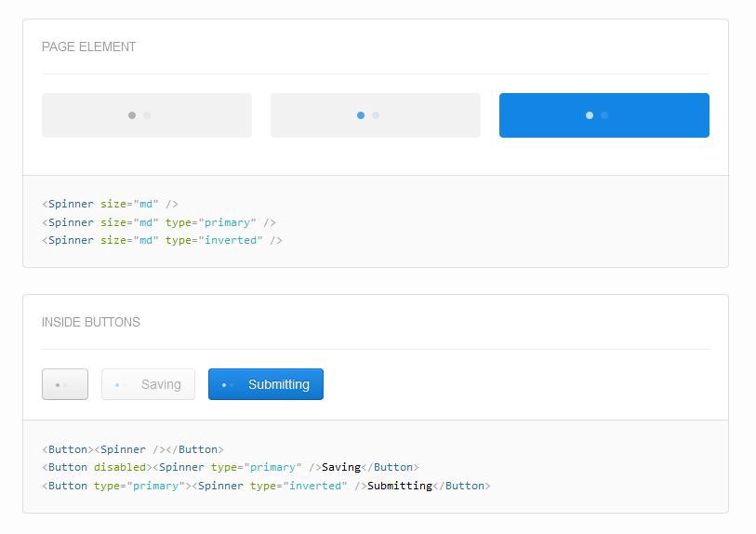Click the spinner icon inside the Saving button
Viewport: 756px width, 534px height.
pyautogui.click(x=120, y=384)
